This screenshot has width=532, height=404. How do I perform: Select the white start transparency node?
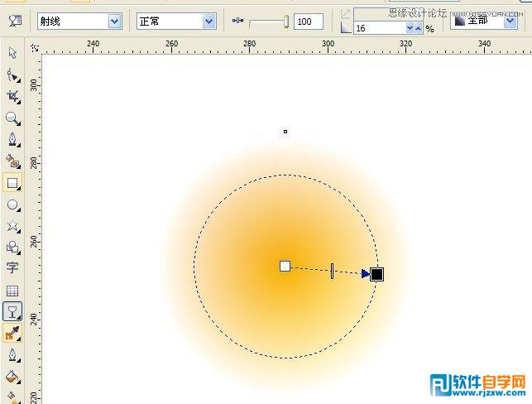coord(285,267)
